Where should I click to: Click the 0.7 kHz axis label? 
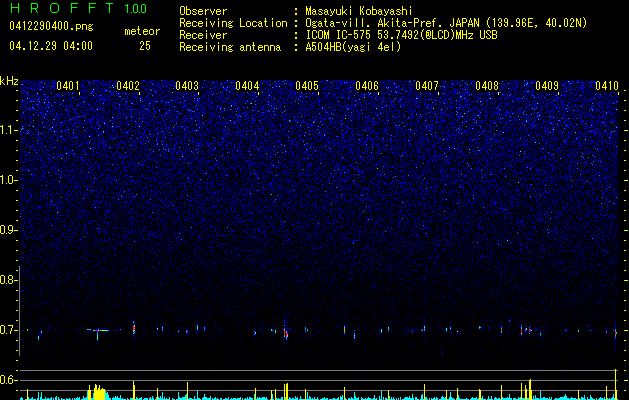point(8,330)
